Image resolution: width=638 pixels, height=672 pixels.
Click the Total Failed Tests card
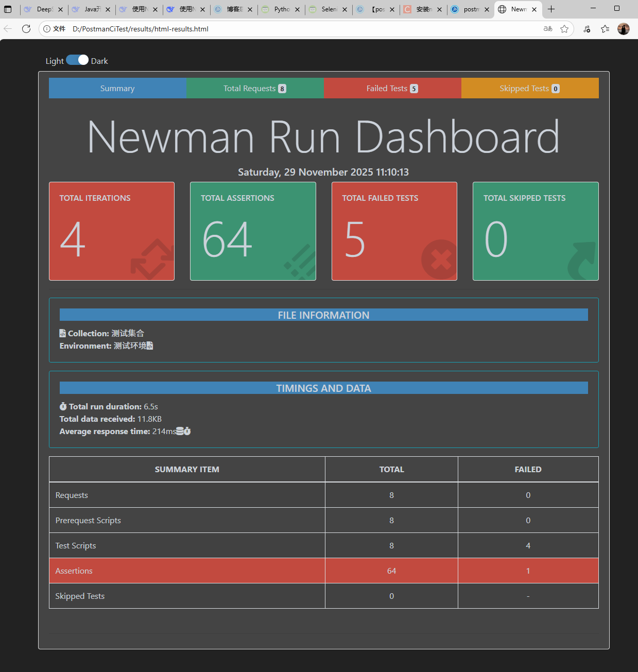click(394, 231)
